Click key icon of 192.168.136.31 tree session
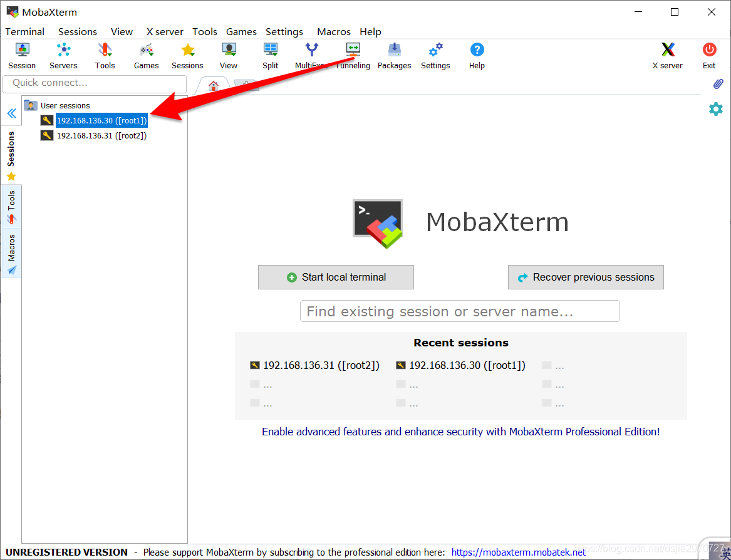Viewport: 731px width, 560px height. click(46, 136)
